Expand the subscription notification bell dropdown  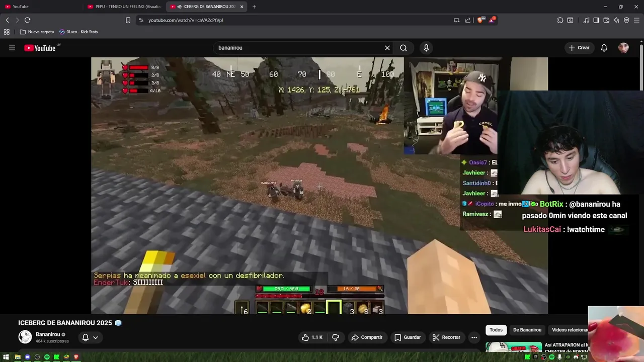coord(90,337)
